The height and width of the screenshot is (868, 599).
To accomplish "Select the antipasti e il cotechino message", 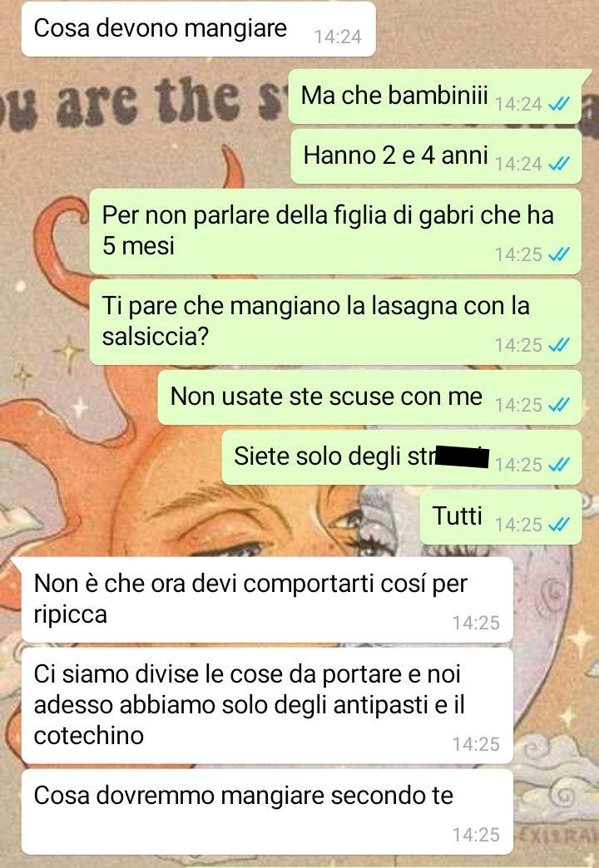I will (x=267, y=707).
